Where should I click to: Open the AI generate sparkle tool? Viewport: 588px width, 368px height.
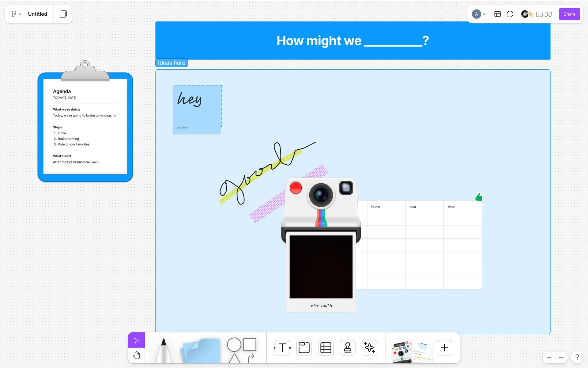pos(369,348)
